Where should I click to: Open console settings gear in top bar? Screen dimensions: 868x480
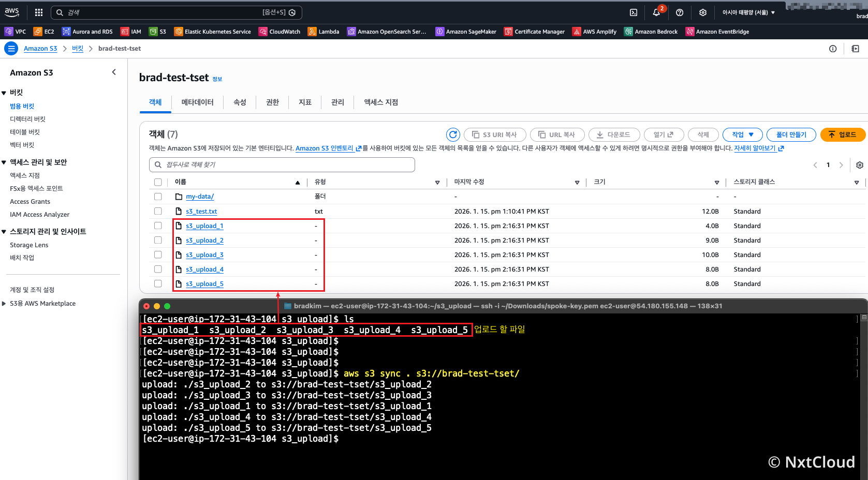(x=702, y=12)
